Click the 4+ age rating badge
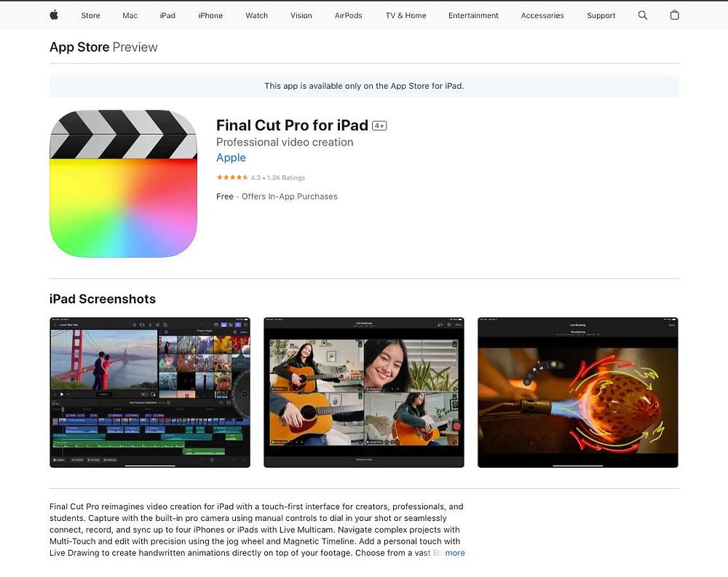The width and height of the screenshot is (728, 577). (379, 126)
